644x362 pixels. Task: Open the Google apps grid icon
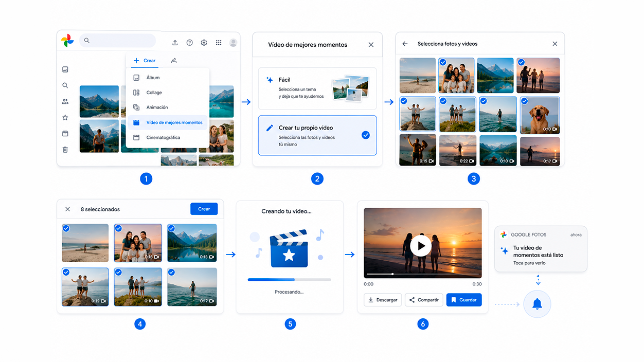[x=219, y=43]
